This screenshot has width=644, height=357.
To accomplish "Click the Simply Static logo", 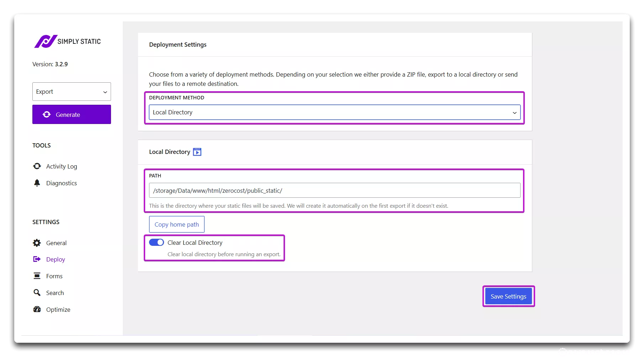I will pos(68,41).
